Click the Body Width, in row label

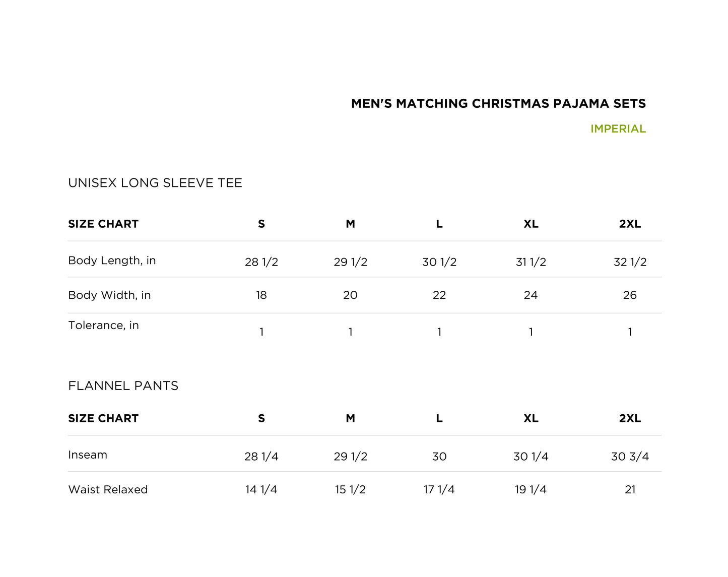(x=109, y=295)
